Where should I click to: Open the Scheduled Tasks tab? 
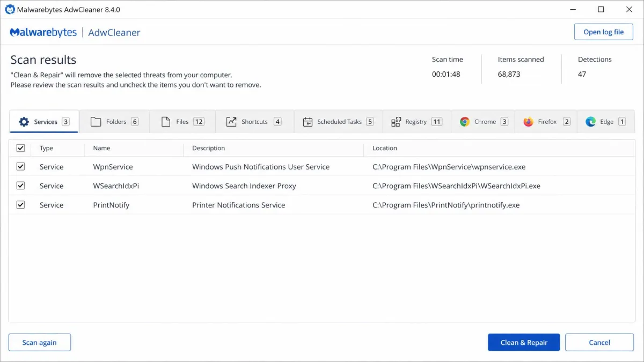tap(338, 122)
